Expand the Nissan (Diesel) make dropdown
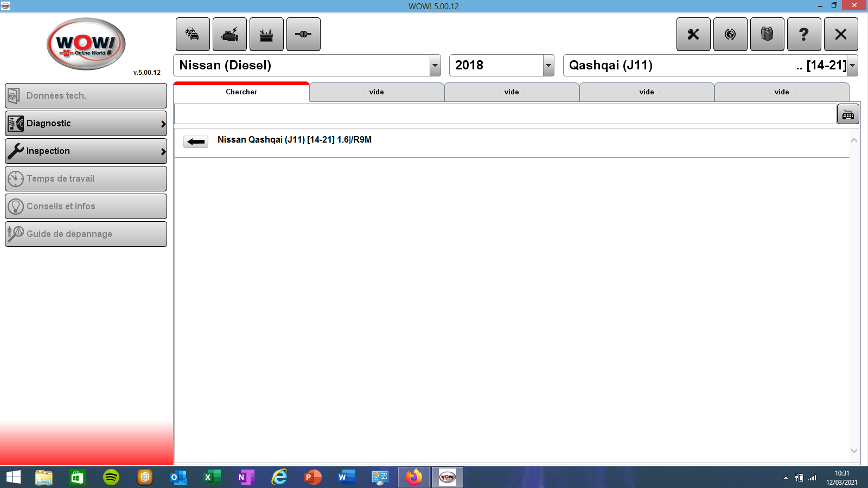 click(x=435, y=66)
